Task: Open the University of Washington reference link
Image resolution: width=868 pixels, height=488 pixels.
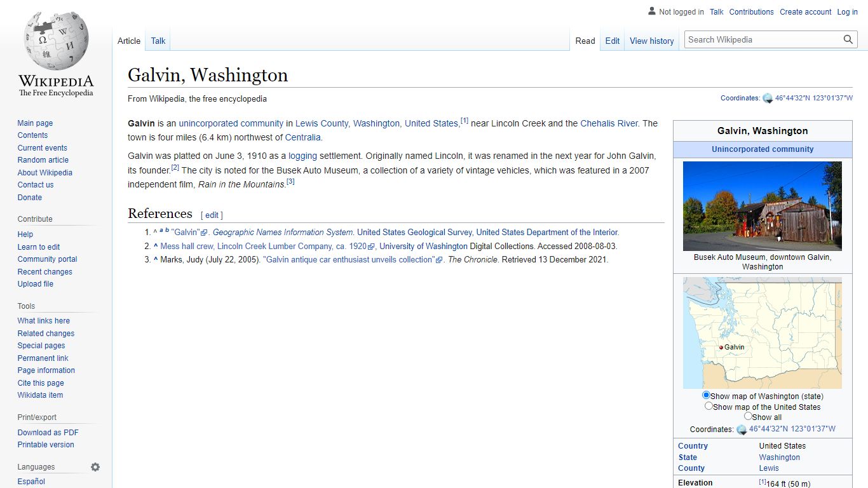Action: pyautogui.click(x=423, y=247)
